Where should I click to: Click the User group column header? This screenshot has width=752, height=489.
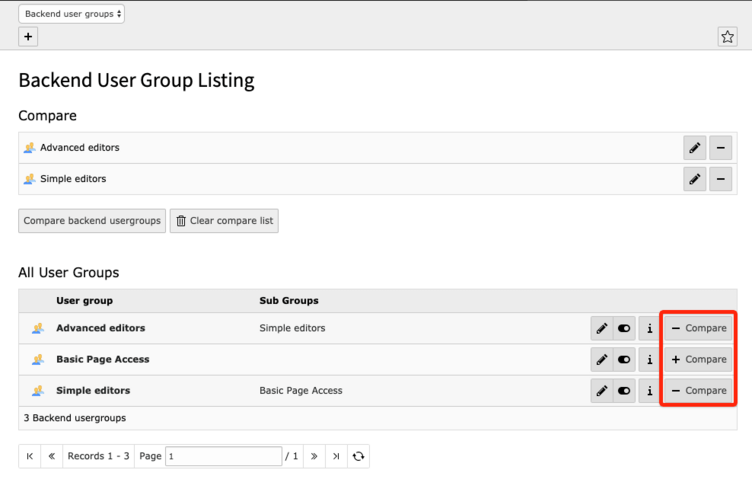[84, 301]
